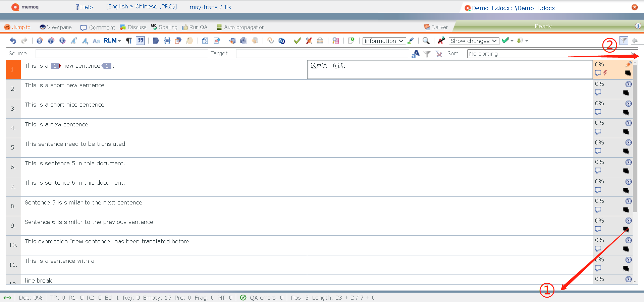Screen dimensions: 644x302
Task: Click the Comment button
Action: tap(98, 27)
